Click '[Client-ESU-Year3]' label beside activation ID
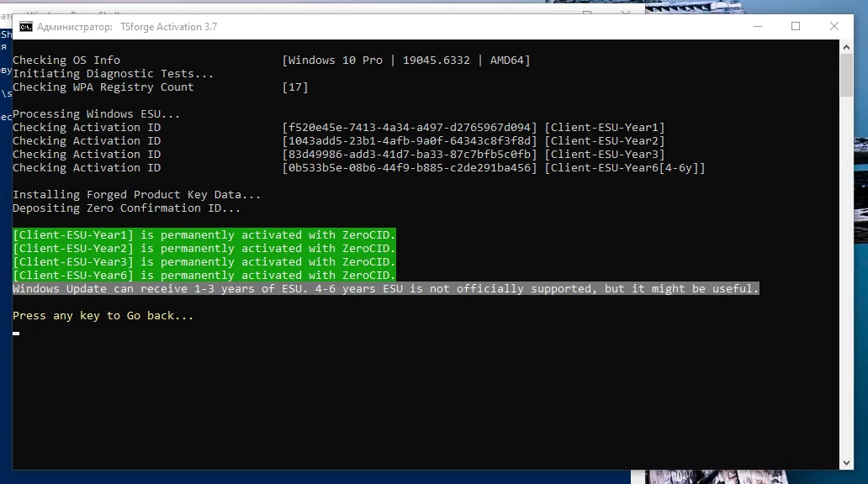The width and height of the screenshot is (868, 484). tap(605, 155)
